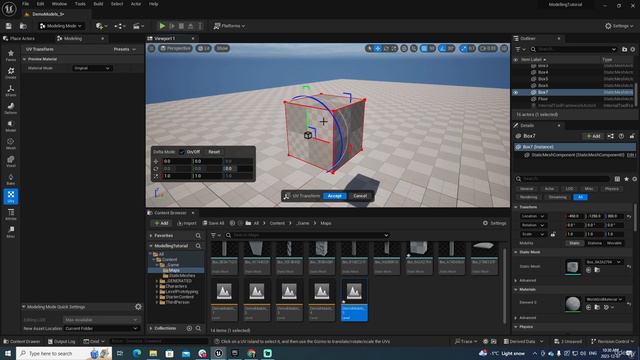640x360 pixels.
Task: Expand the Advanced section under Static Mesh
Action: click(516, 280)
